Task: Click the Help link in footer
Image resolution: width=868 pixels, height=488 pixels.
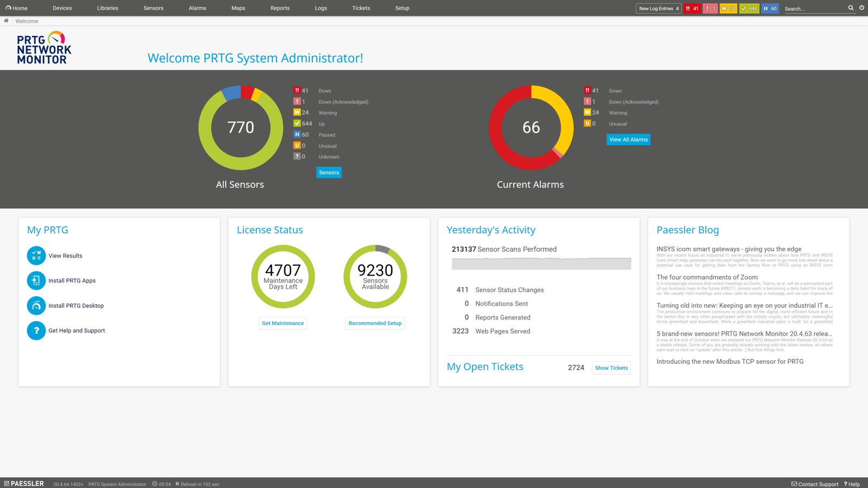Action: click(852, 484)
